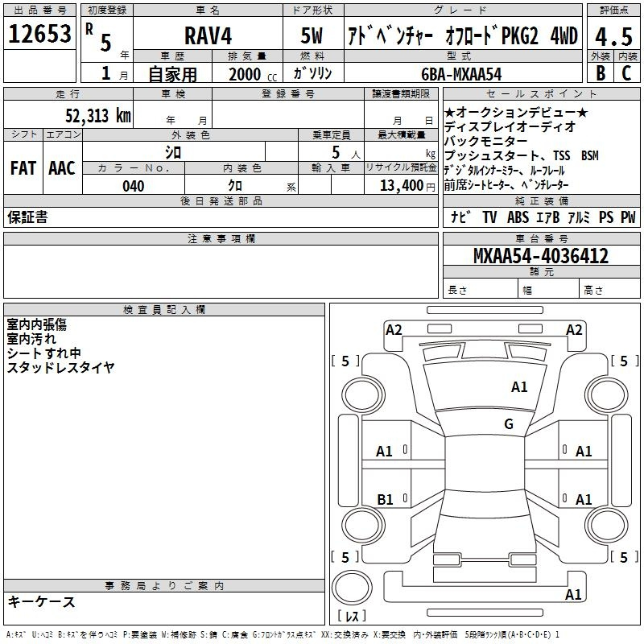
Task: Click the damage code legend line
Action: pos(283,635)
